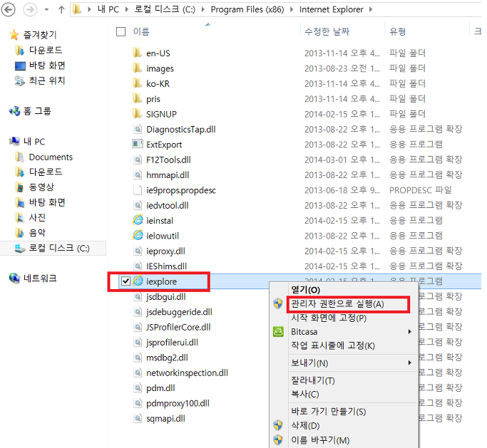487x448 pixels.
Task: Click the hmmapi.dll file icon
Action: (138, 174)
